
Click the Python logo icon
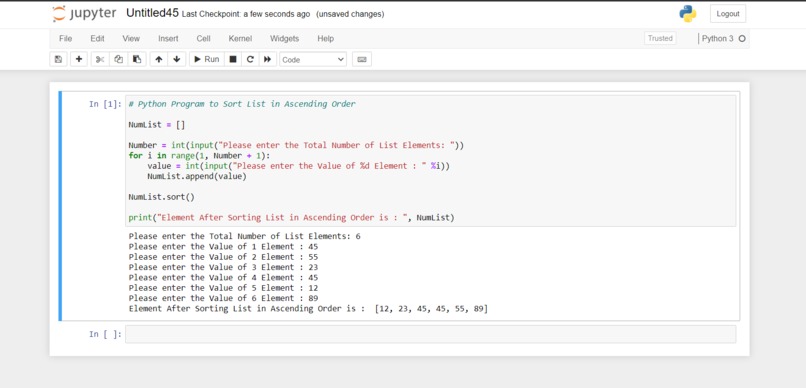pos(688,14)
